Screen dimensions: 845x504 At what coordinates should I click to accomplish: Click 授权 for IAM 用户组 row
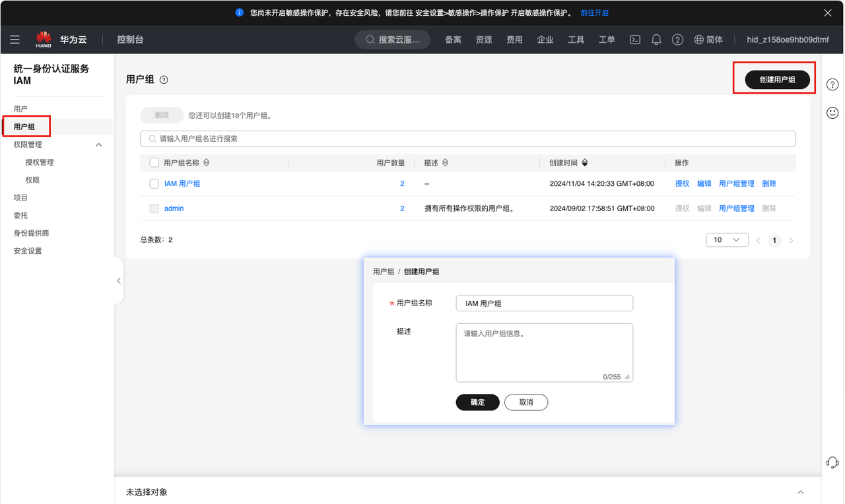tap(682, 183)
